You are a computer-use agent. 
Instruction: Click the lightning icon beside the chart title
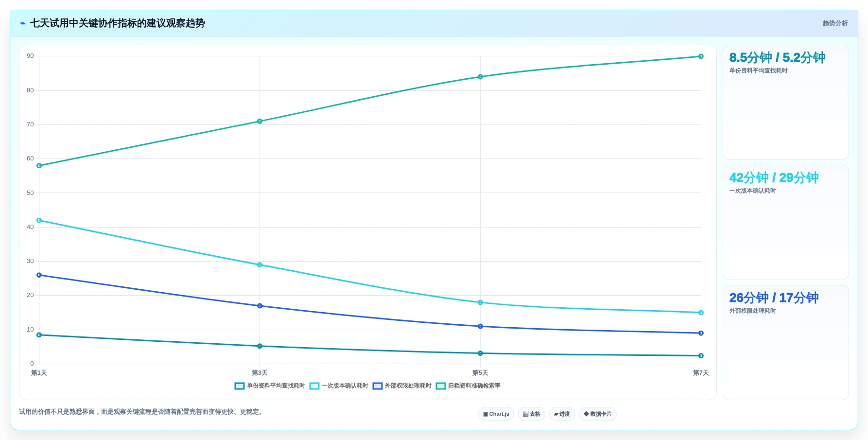pyautogui.click(x=23, y=23)
